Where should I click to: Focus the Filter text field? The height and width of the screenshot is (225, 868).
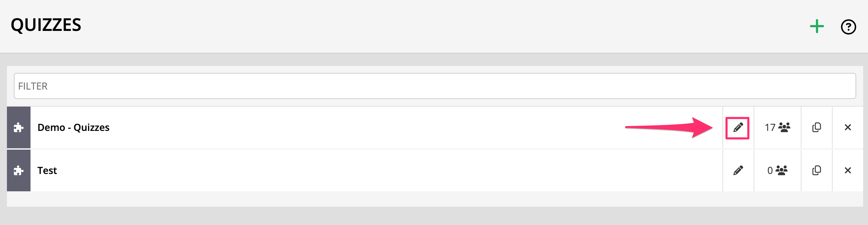pos(435,86)
